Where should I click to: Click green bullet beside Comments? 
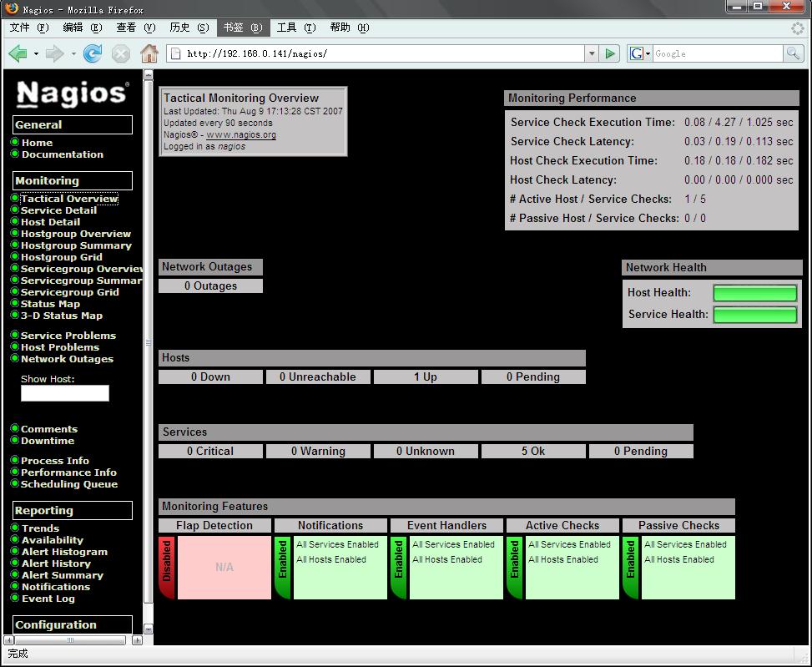[15, 428]
